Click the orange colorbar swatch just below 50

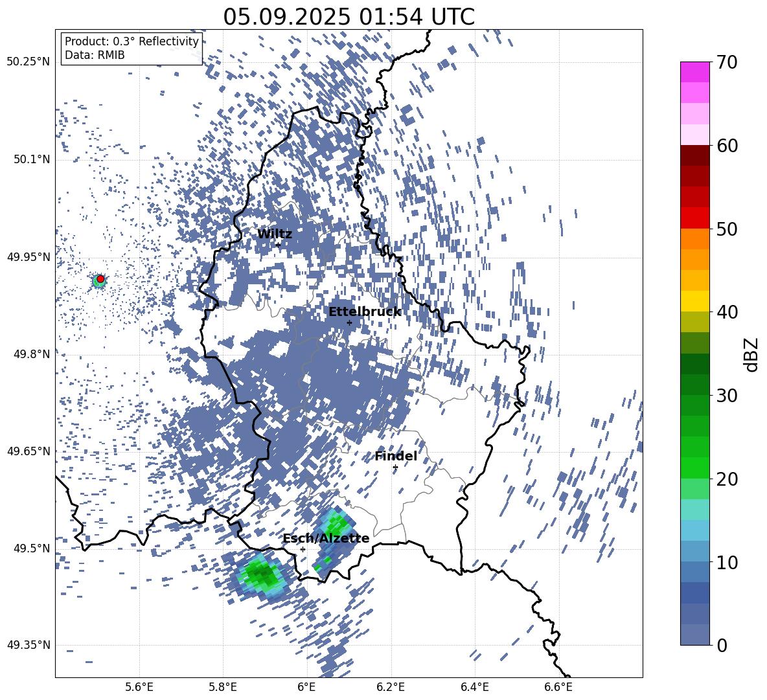coord(695,238)
